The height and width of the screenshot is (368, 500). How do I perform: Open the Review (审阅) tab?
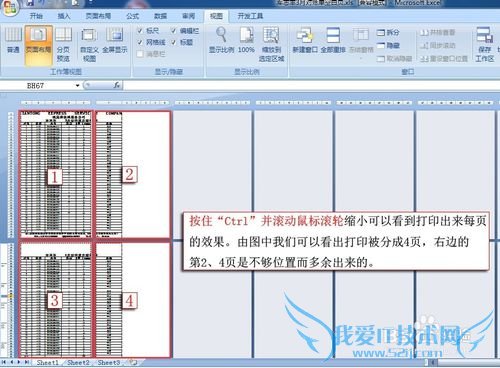coord(188,16)
